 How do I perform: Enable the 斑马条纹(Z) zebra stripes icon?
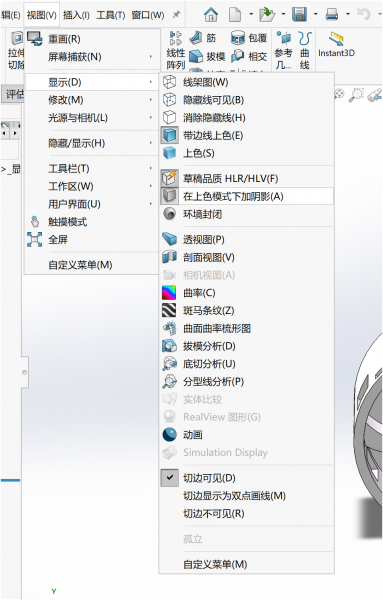(x=169, y=310)
